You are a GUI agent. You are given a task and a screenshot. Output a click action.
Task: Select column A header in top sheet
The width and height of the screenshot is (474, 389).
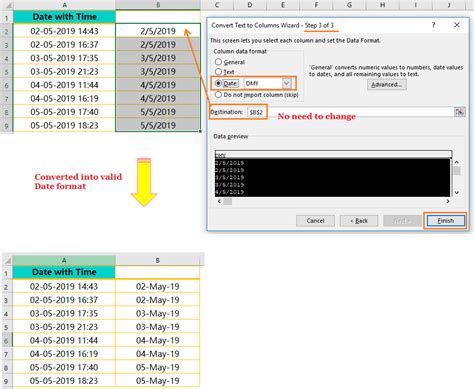tap(64, 5)
